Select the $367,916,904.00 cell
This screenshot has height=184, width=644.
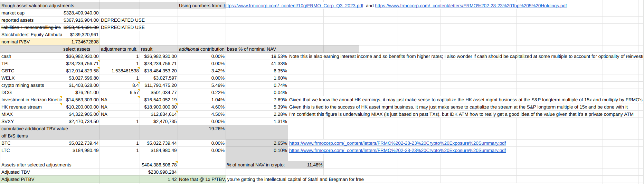pyautogui.click(x=81, y=20)
